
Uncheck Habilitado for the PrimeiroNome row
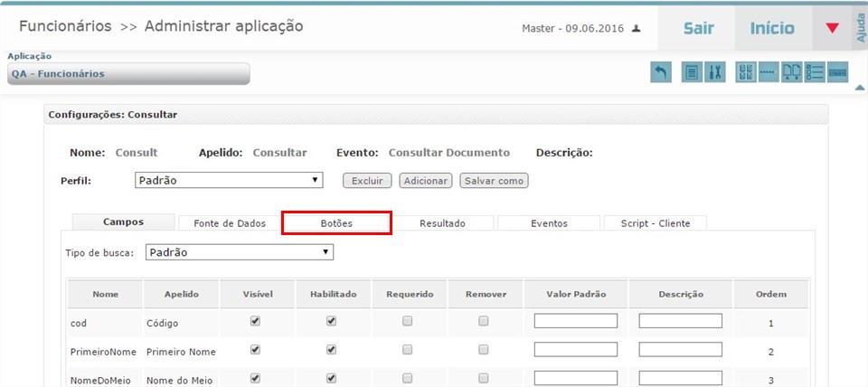[331, 350]
